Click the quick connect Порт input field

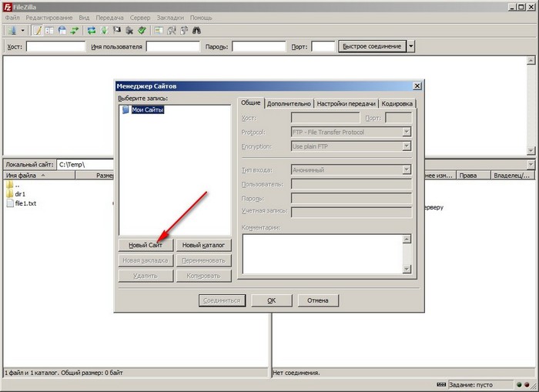pyautogui.click(x=323, y=46)
